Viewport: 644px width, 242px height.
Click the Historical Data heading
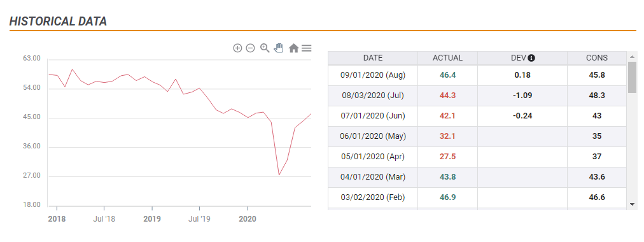pos(58,22)
